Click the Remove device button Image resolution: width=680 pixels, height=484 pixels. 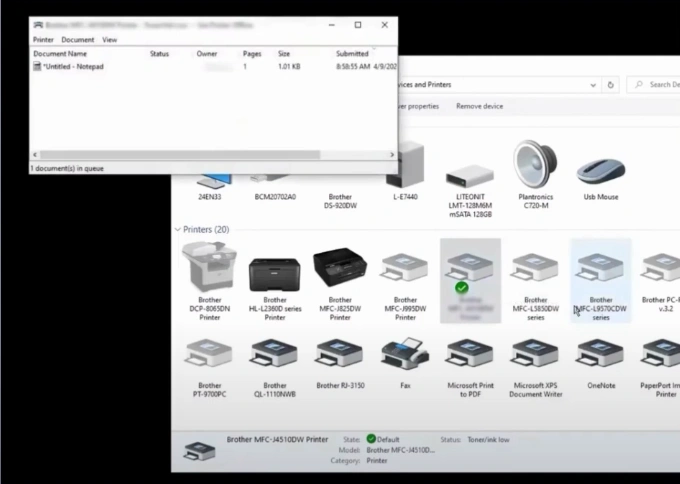pos(479,106)
